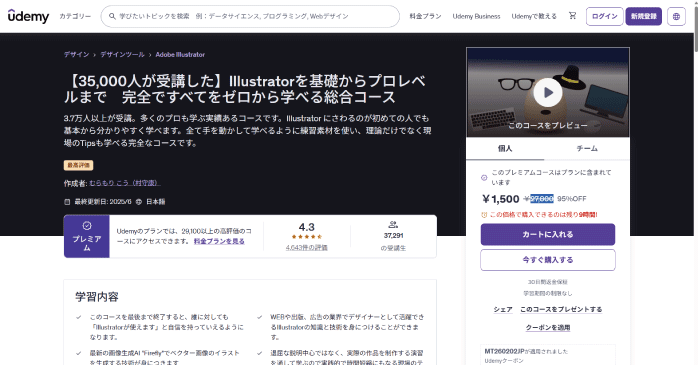The image size is (698, 365).
Task: Go to デザインツール breadcrumb
Action: pyautogui.click(x=122, y=54)
